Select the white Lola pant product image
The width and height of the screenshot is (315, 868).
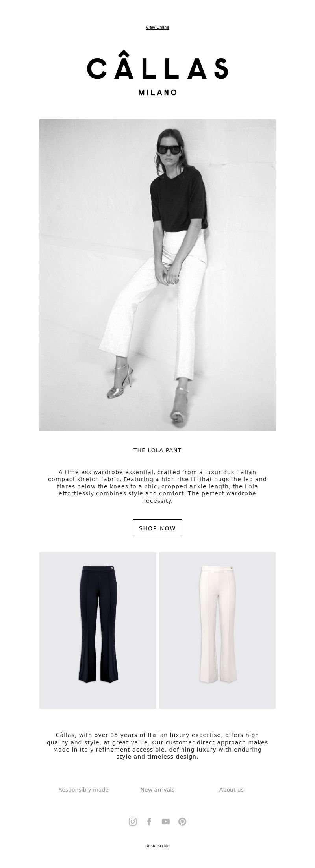(x=217, y=630)
